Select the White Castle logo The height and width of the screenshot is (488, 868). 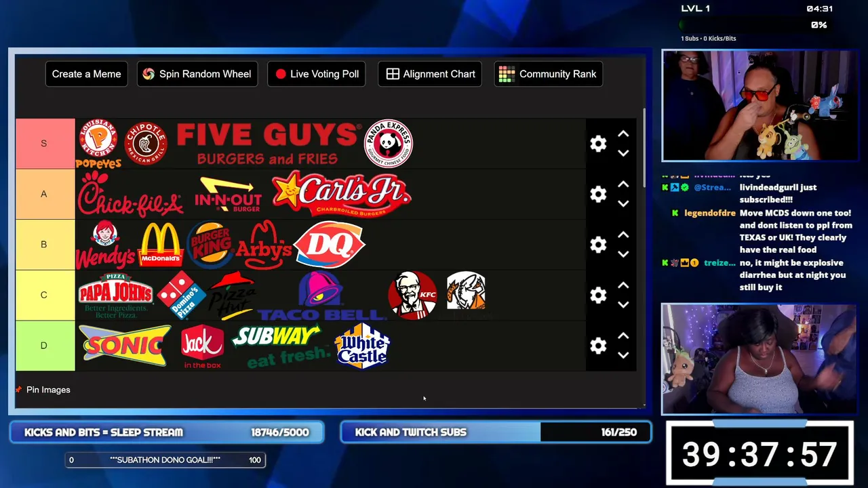pyautogui.click(x=362, y=346)
